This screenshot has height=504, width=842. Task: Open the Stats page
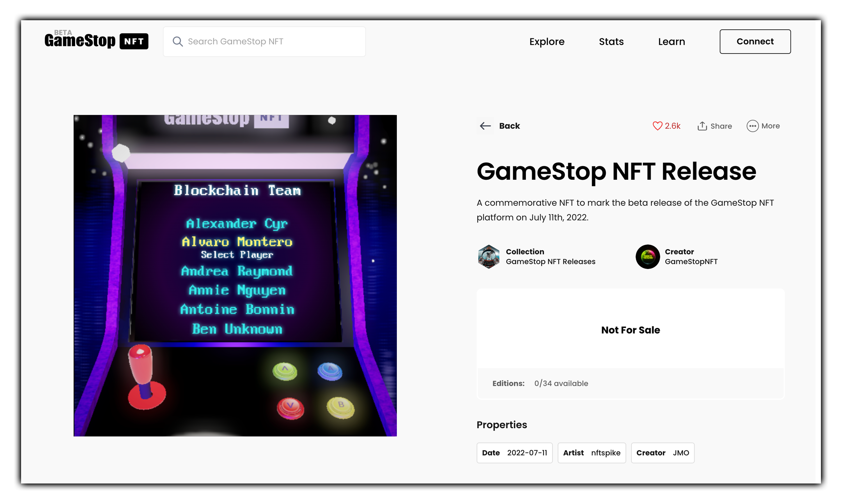pos(611,42)
